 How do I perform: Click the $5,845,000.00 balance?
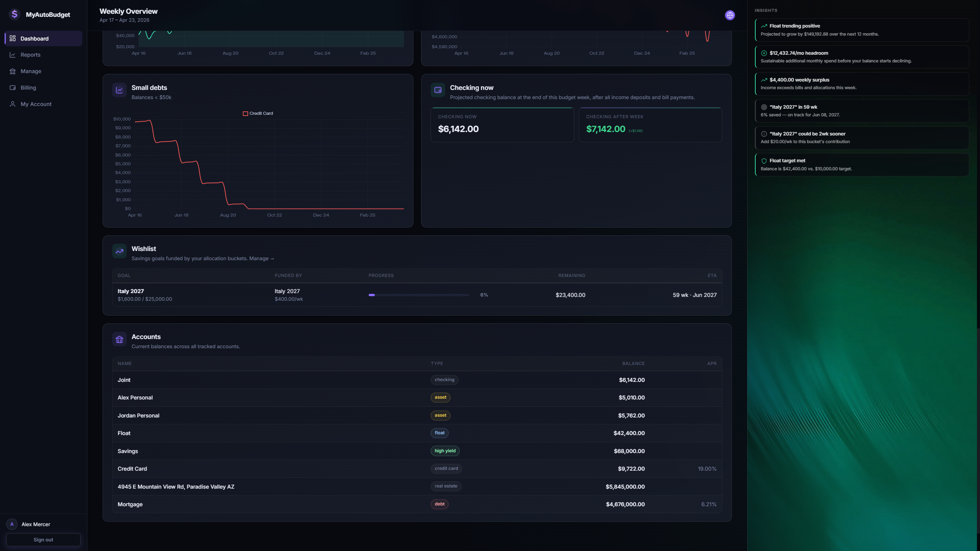coord(625,487)
